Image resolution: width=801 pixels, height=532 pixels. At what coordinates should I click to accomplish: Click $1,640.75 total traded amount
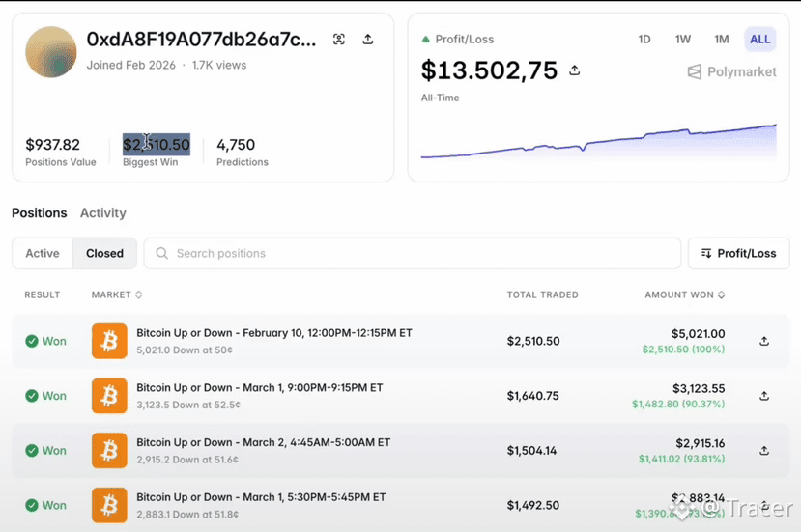click(532, 396)
